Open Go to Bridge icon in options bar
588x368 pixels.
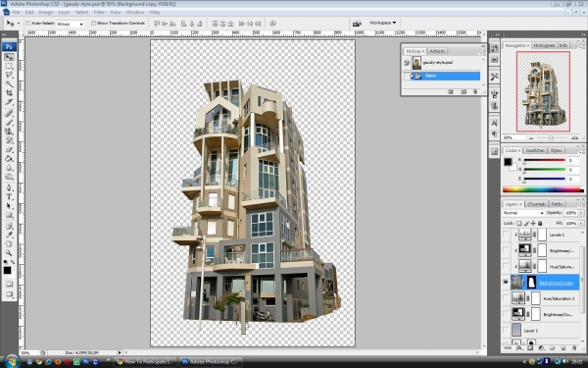357,24
